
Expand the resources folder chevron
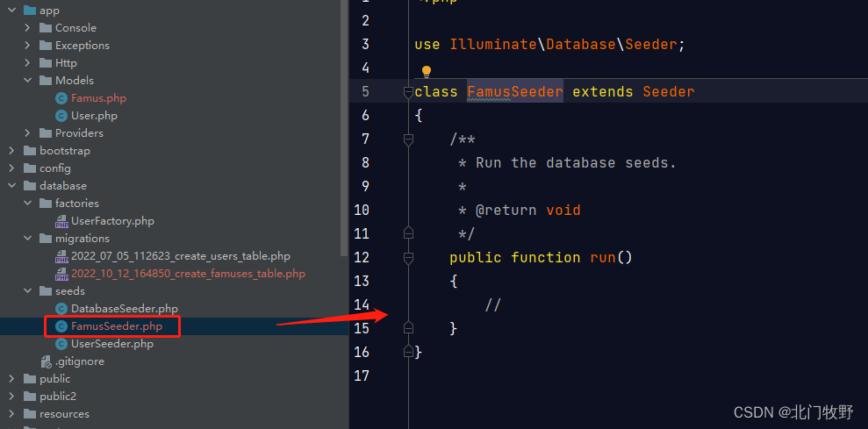(x=12, y=414)
